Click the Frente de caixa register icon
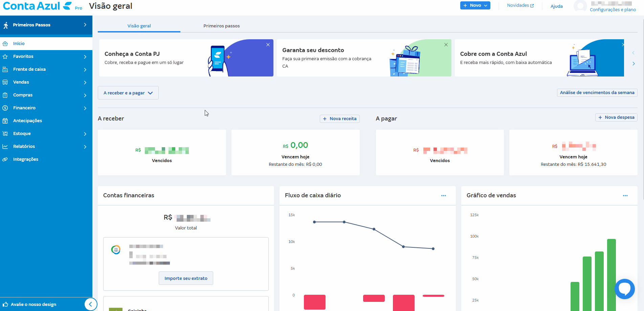The width and height of the screenshot is (644, 311). [x=5, y=69]
